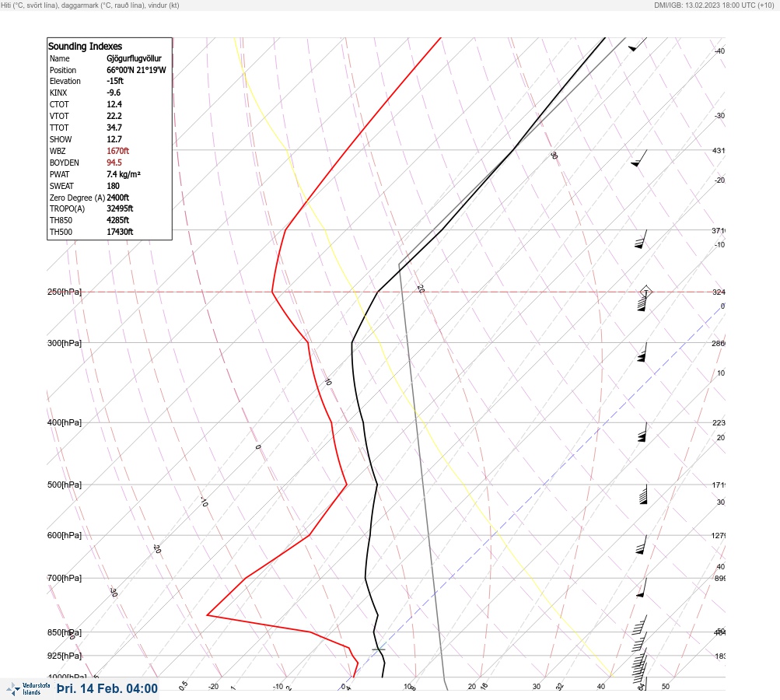The height and width of the screenshot is (700, 780).
Task: Click the 300[hPa] pressure label
Action: pyautogui.click(x=65, y=343)
